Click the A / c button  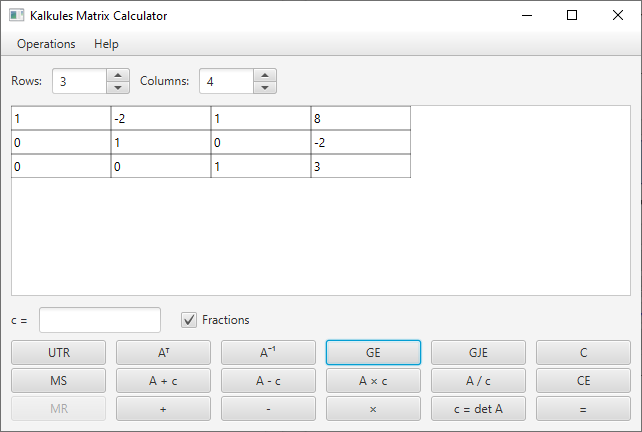click(x=478, y=380)
